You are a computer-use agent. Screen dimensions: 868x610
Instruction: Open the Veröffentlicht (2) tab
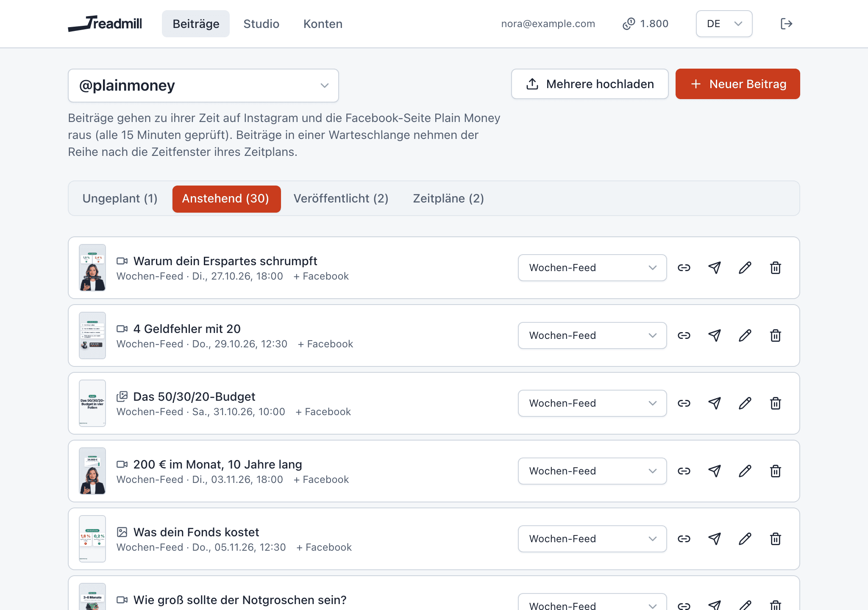click(x=341, y=199)
